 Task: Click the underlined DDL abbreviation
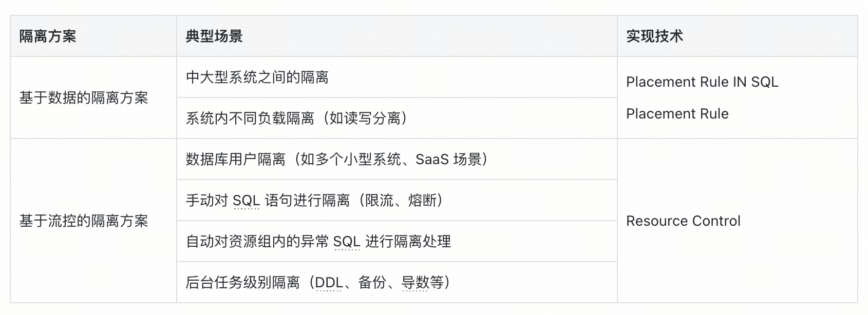[x=329, y=283]
